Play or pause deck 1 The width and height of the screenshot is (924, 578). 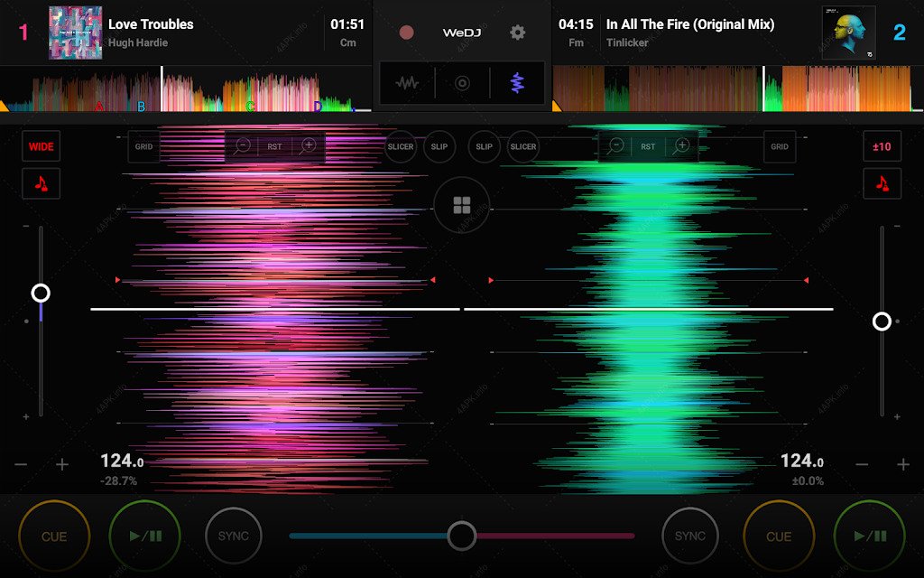click(145, 536)
